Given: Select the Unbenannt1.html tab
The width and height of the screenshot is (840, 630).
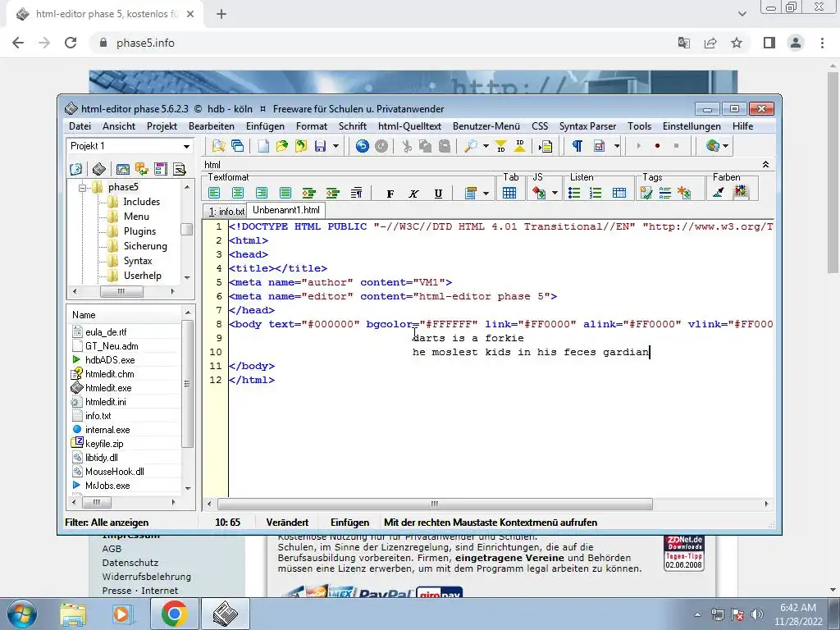Looking at the screenshot, I should tap(286, 210).
